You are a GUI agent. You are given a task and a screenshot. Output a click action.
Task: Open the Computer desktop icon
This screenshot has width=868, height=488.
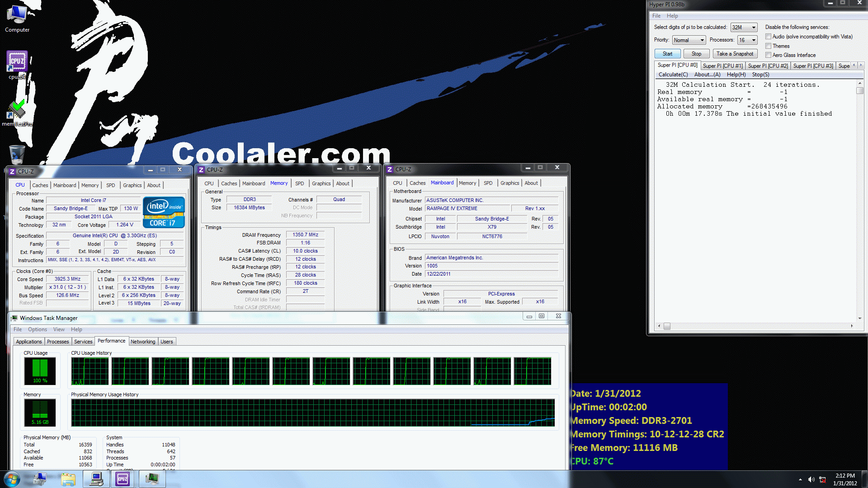tap(17, 18)
